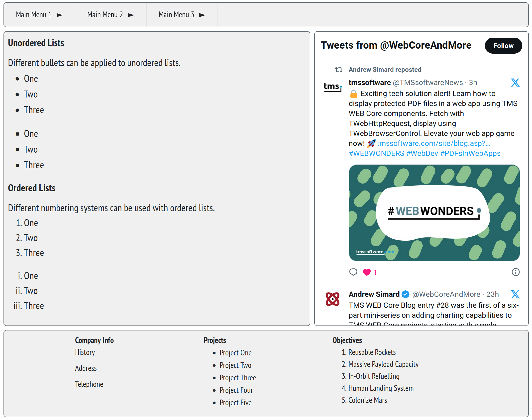Click the like count 1 beside heart

tap(375, 272)
